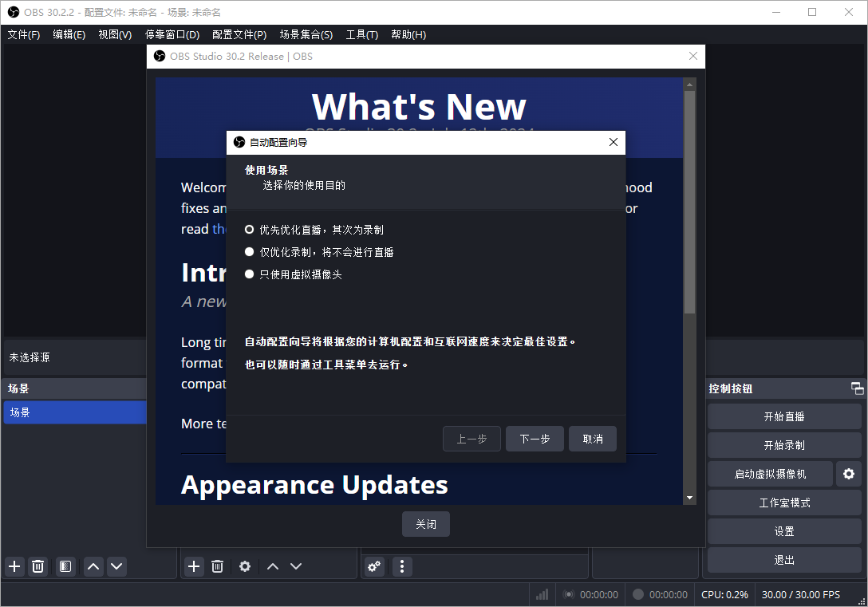Add a new scene with the plus icon
868x607 pixels.
pos(14,566)
